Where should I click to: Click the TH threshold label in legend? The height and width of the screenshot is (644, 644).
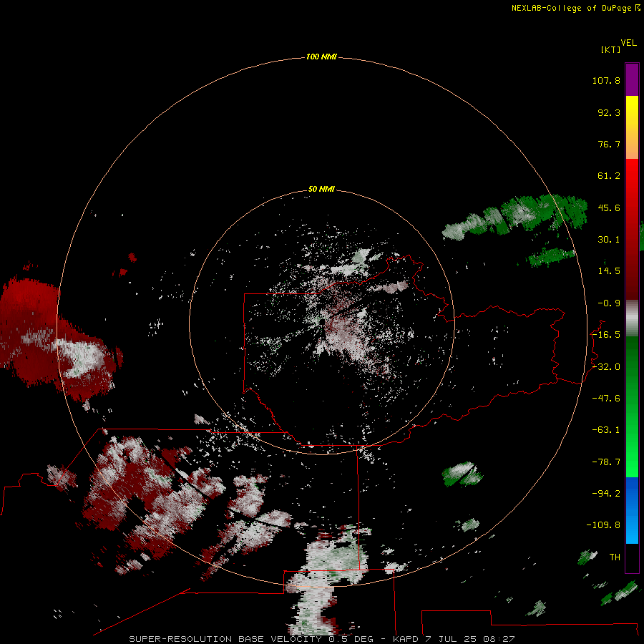(615, 557)
